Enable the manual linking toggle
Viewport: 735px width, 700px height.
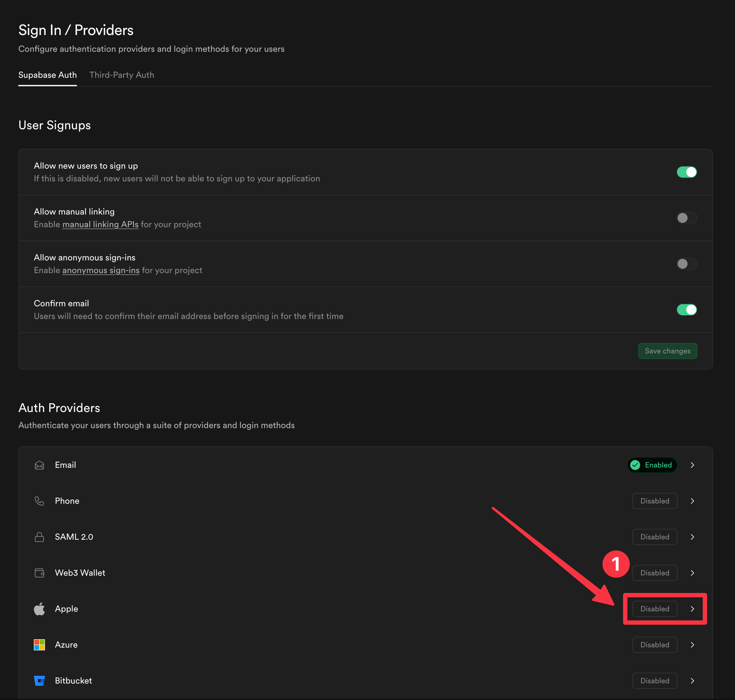687,218
